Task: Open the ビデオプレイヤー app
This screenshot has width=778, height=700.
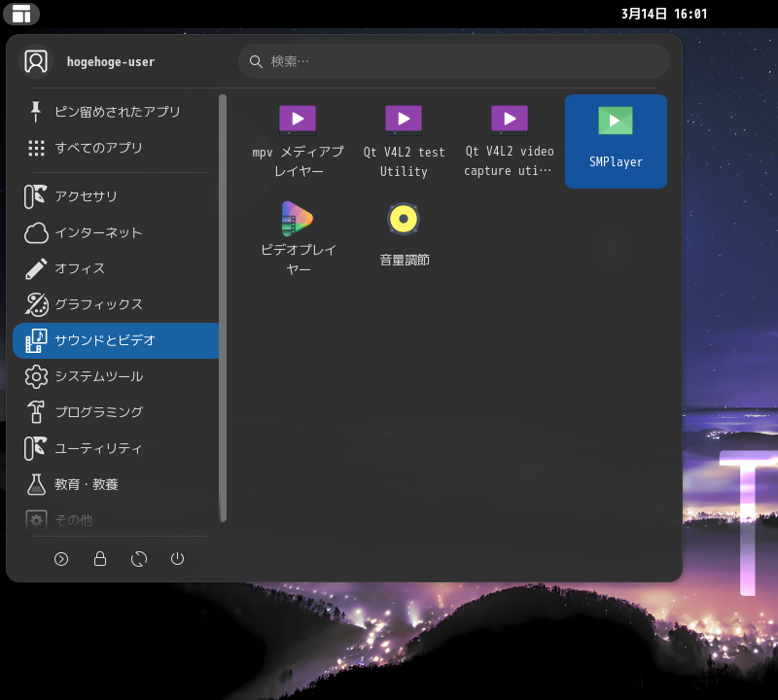Action: pyautogui.click(x=298, y=237)
